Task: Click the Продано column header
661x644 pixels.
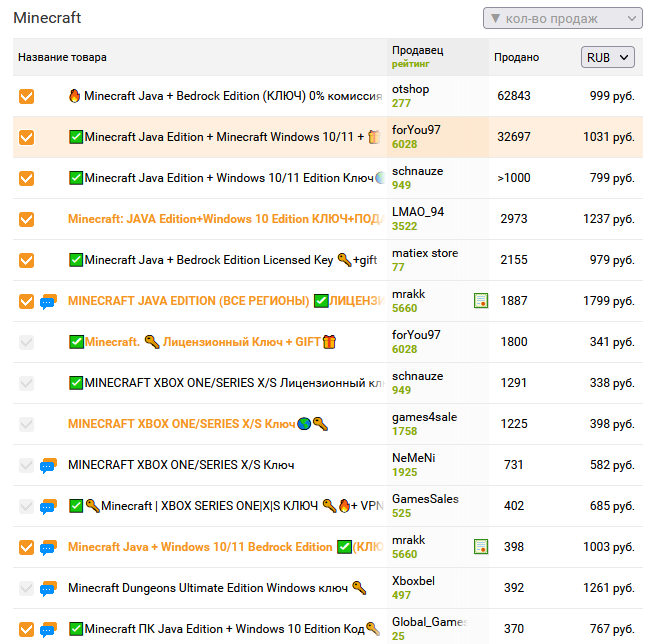Action: [x=516, y=58]
